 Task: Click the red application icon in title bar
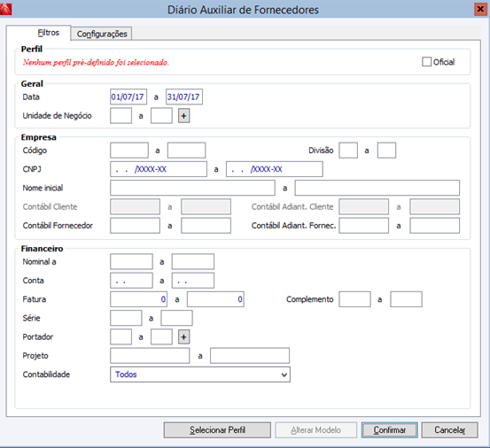click(5, 10)
